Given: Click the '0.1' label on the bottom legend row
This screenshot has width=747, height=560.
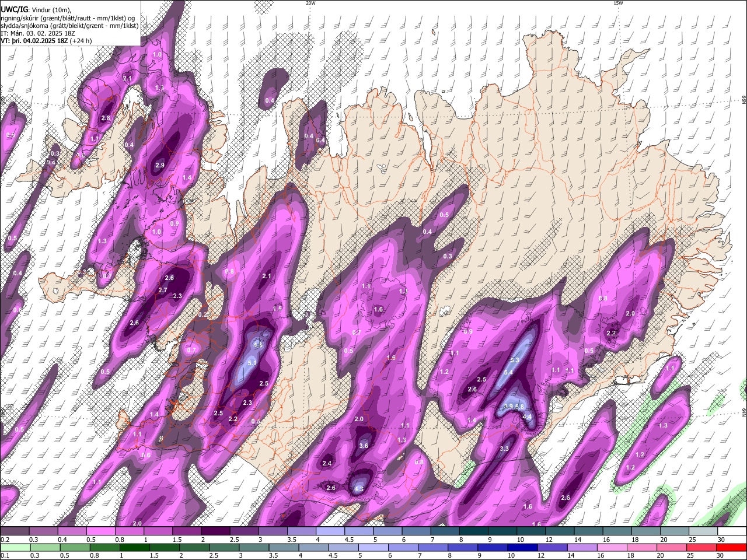Looking at the screenshot, I should 5,555.
